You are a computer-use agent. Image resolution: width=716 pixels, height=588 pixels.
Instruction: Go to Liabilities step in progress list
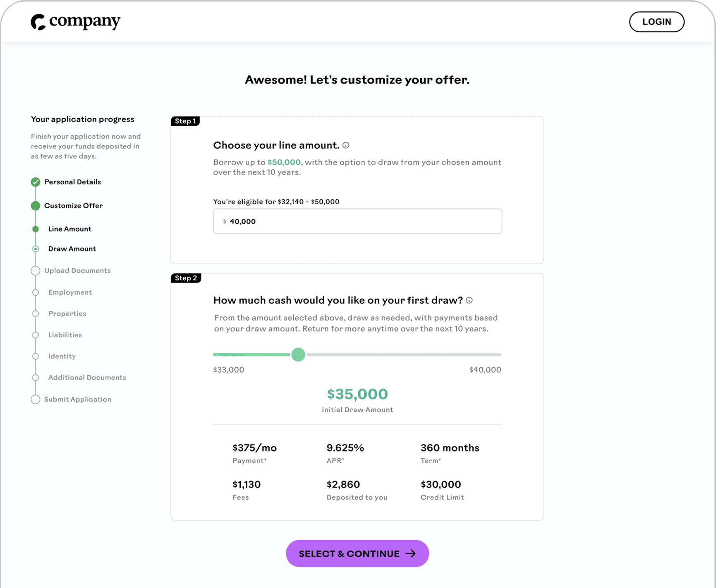pyautogui.click(x=65, y=335)
